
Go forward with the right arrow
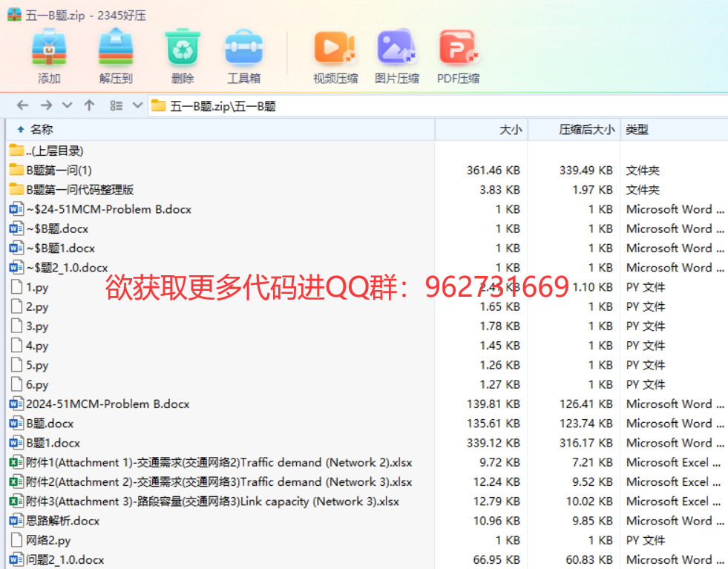pos(46,105)
